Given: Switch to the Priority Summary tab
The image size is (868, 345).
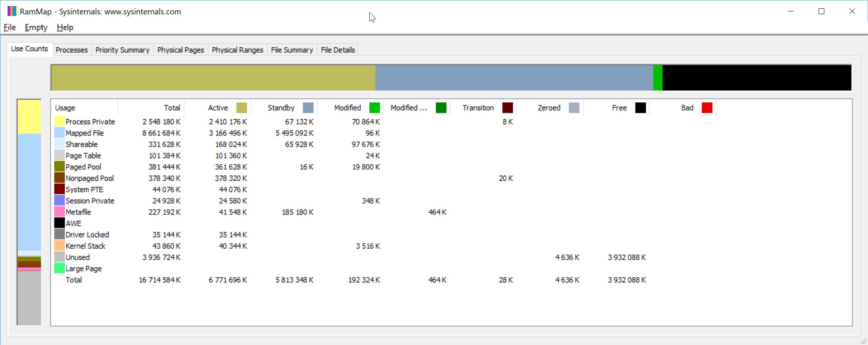Looking at the screenshot, I should pyautogui.click(x=122, y=50).
